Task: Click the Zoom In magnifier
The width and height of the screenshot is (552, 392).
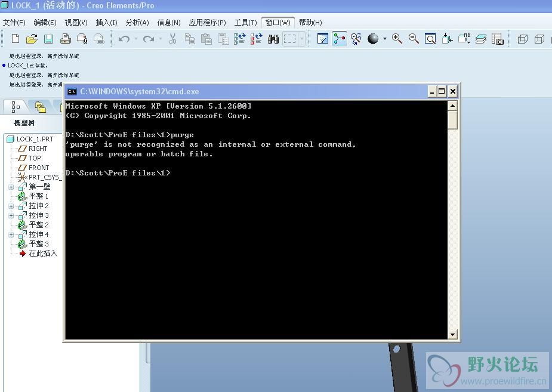Action: (397, 38)
